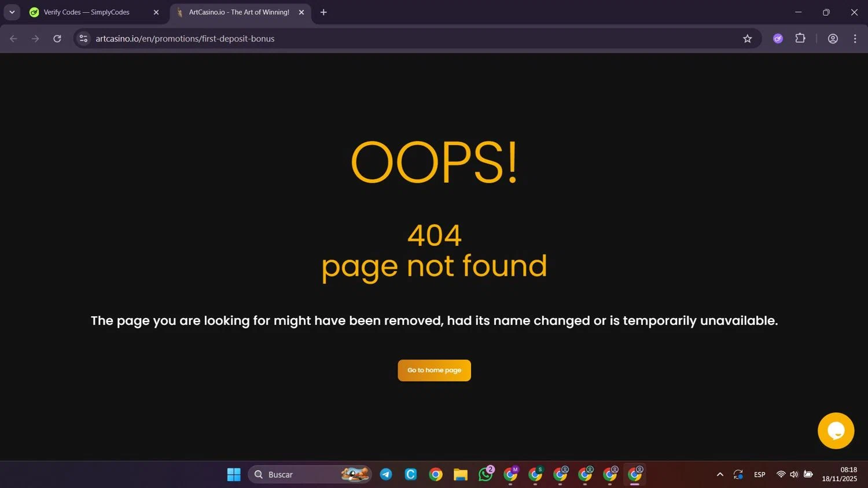The image size is (868, 488).
Task: Click the "page not found" text
Action: click(434, 266)
